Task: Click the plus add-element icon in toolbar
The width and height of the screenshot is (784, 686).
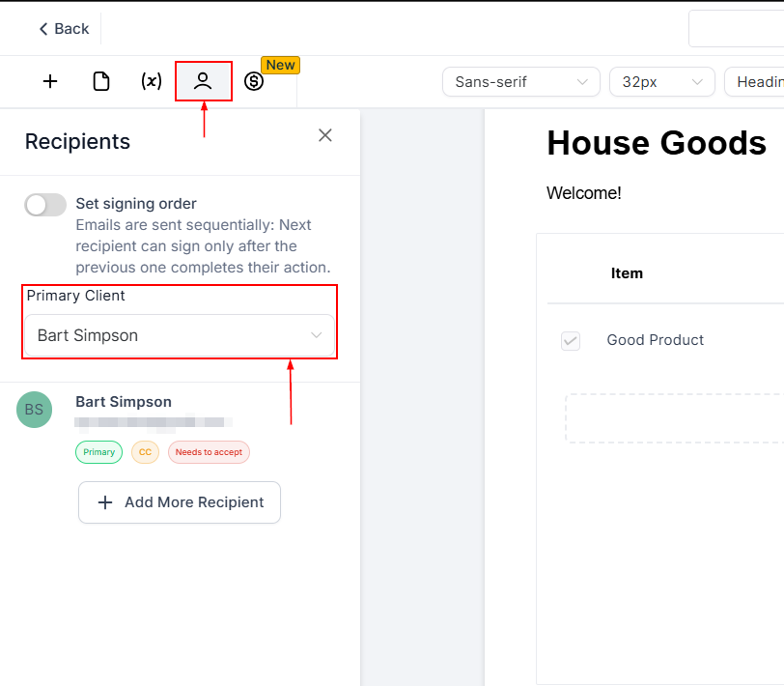Action: (x=50, y=81)
